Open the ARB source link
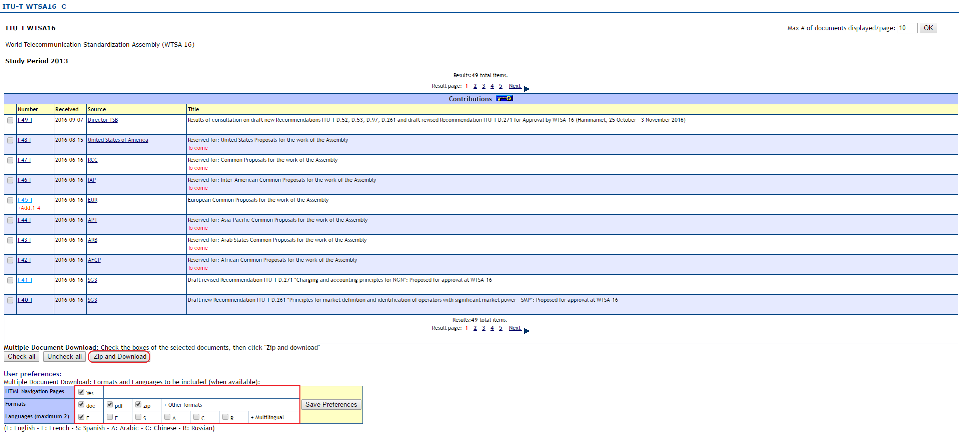This screenshot has height=433, width=959. (92, 239)
